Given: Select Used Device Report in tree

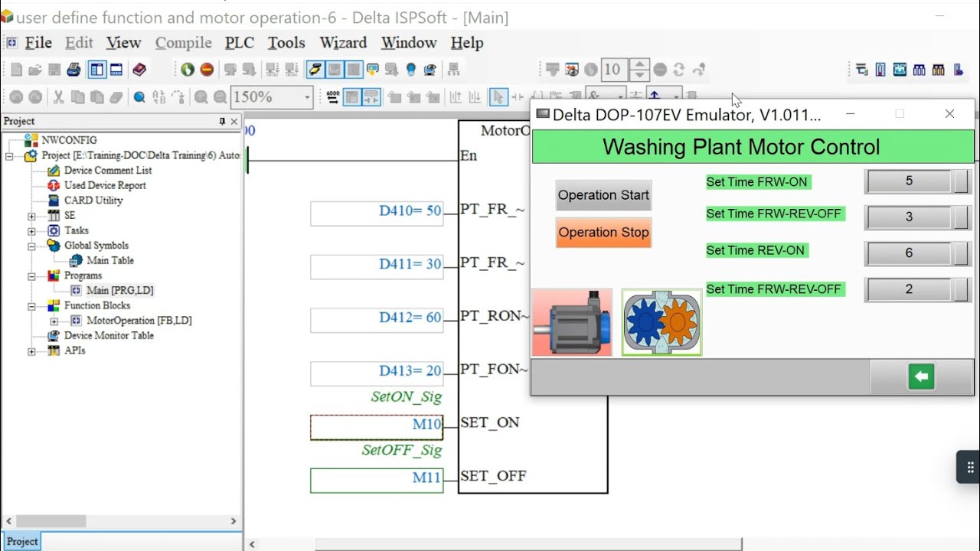Looking at the screenshot, I should pos(105,185).
